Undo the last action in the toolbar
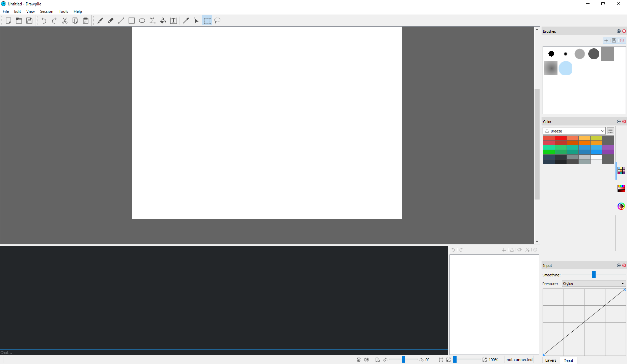 pos(44,21)
